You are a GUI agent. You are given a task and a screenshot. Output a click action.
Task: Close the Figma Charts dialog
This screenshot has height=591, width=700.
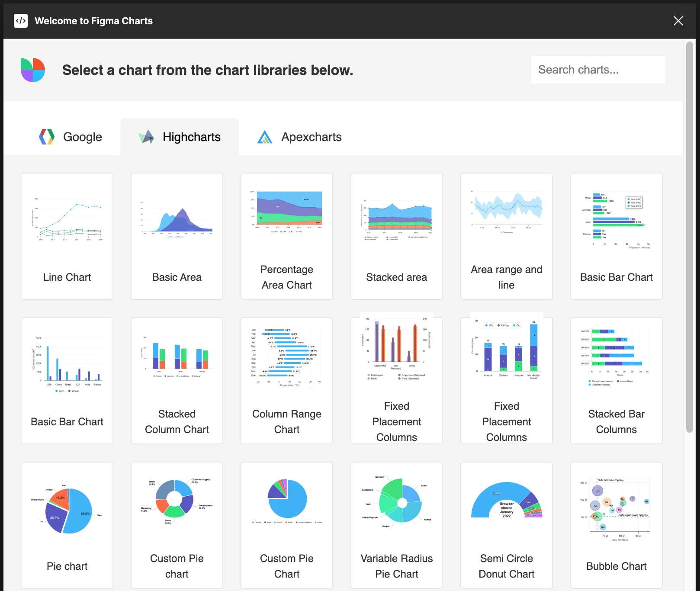678,21
